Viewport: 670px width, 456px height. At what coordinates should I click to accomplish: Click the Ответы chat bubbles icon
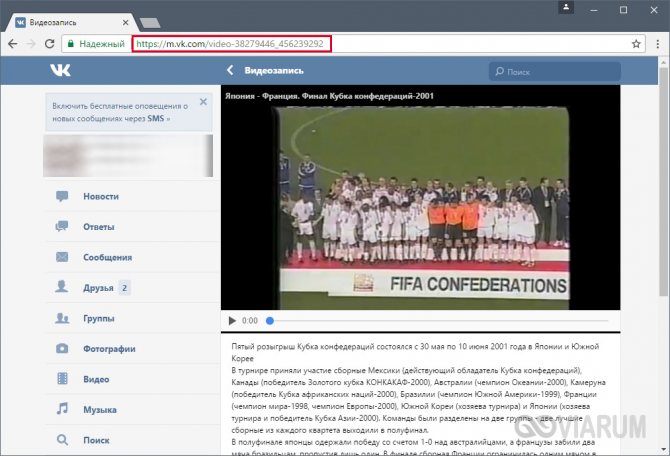(x=62, y=227)
